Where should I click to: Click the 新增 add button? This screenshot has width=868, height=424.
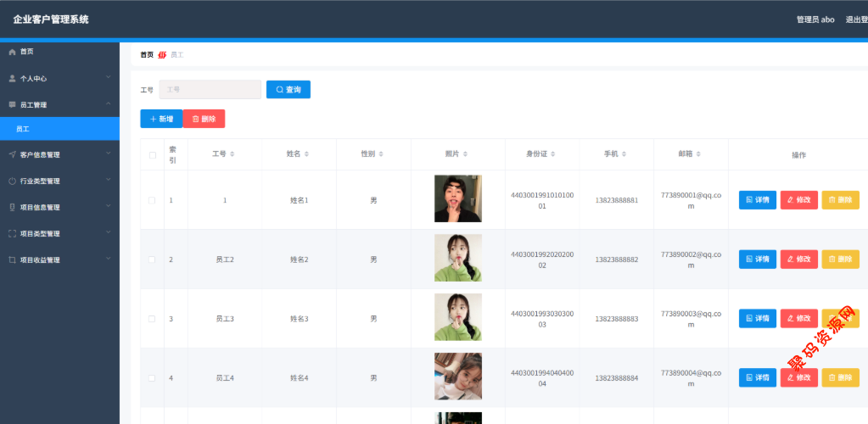pos(161,120)
